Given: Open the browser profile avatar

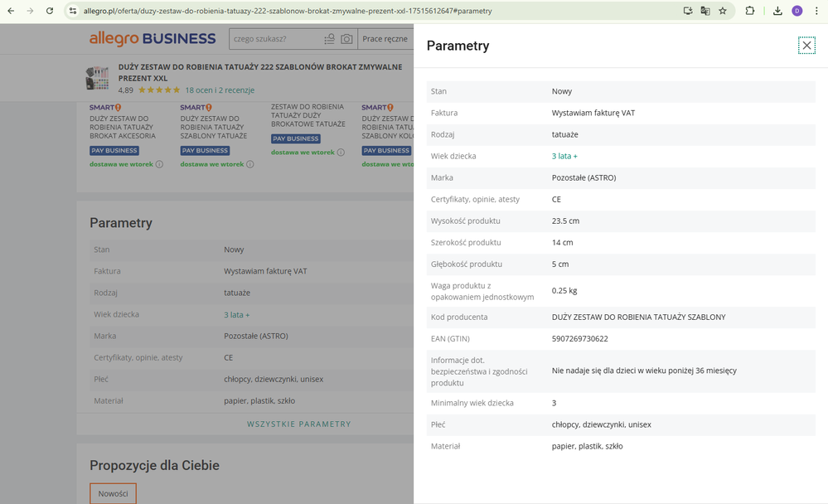Looking at the screenshot, I should [x=797, y=11].
